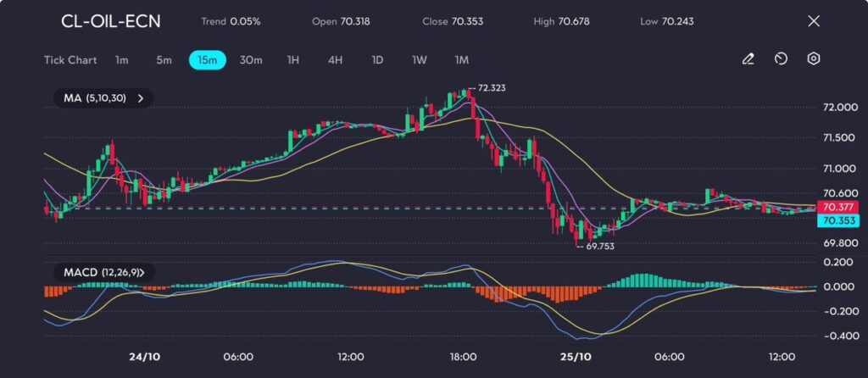
Task: Expand the MA (5,10,30) indicator settings
Action: (141, 98)
